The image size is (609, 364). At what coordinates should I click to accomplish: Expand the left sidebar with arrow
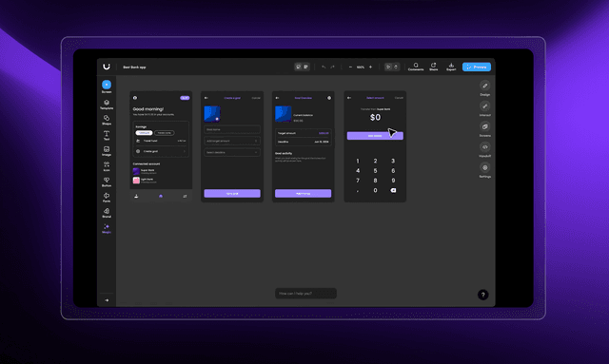[107, 300]
